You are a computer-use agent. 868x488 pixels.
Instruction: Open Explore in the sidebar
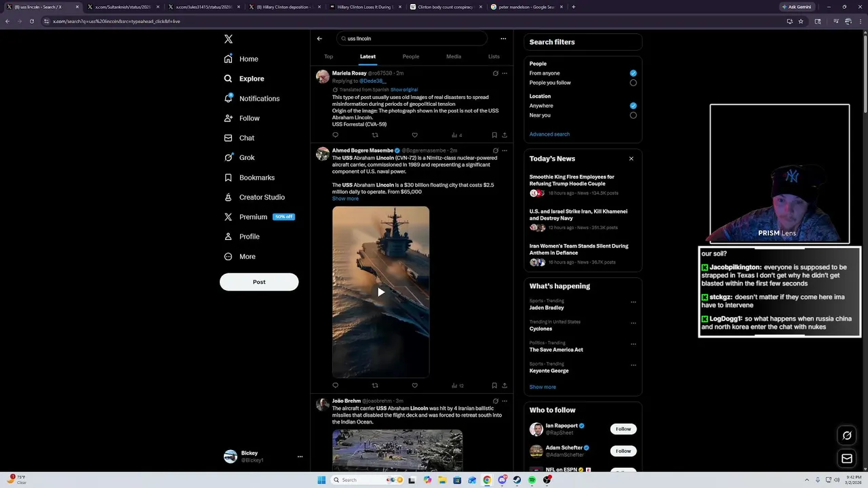tap(244, 79)
